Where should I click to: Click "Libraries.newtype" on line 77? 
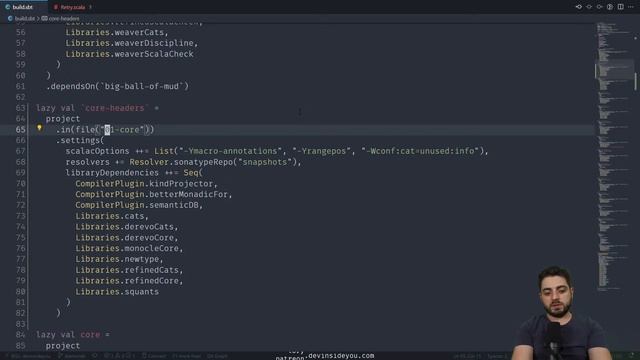tap(117, 259)
